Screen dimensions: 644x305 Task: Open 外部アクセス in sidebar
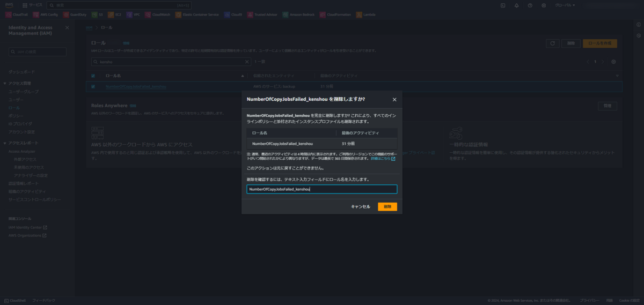(x=25, y=159)
